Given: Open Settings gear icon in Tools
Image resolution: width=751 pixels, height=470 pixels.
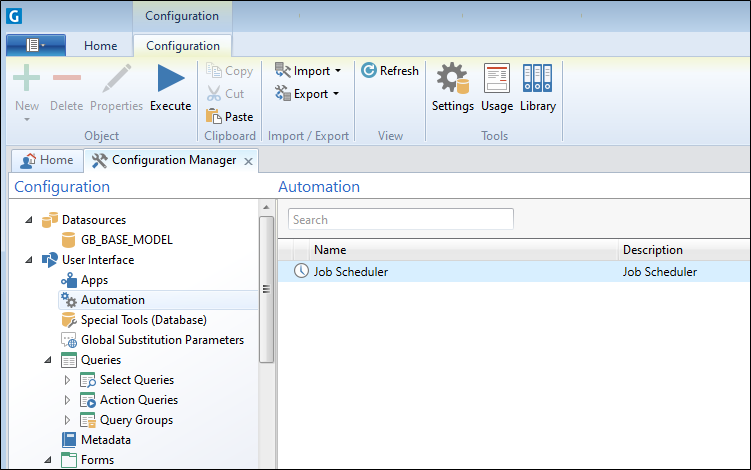Looking at the screenshot, I should (452, 78).
